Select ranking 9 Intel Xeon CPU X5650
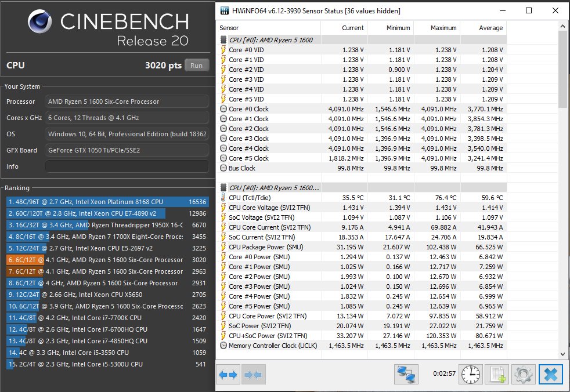570x392 pixels. pyautogui.click(x=107, y=295)
